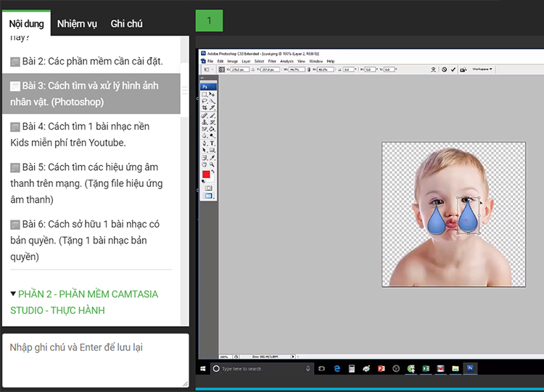Image resolution: width=544 pixels, height=392 pixels.
Task: Select the Rectangular Marquee tool
Action: (x=205, y=94)
